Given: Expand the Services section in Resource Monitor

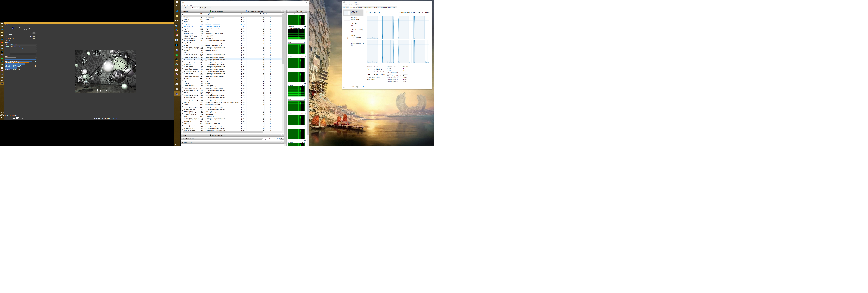Looking at the screenshot, I should click(x=282, y=135).
